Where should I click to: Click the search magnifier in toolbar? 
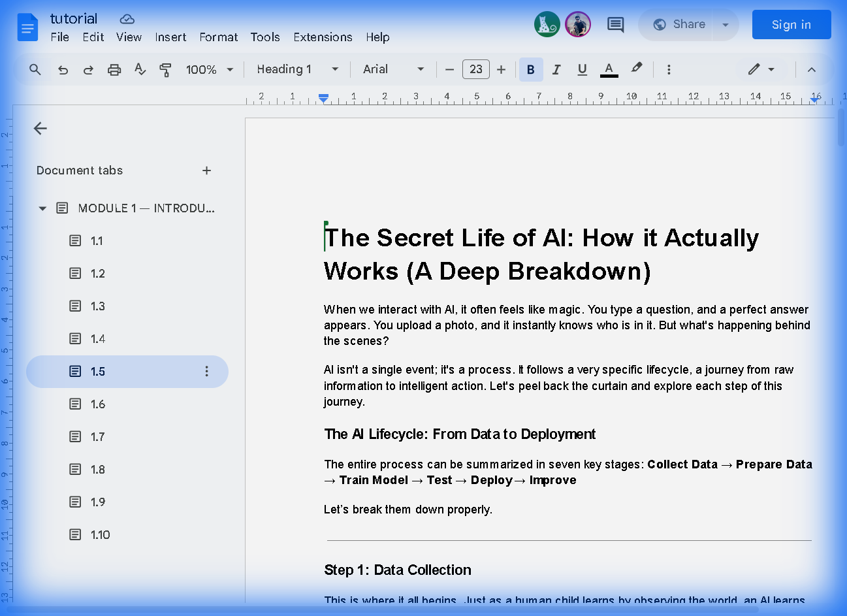pyautogui.click(x=35, y=69)
